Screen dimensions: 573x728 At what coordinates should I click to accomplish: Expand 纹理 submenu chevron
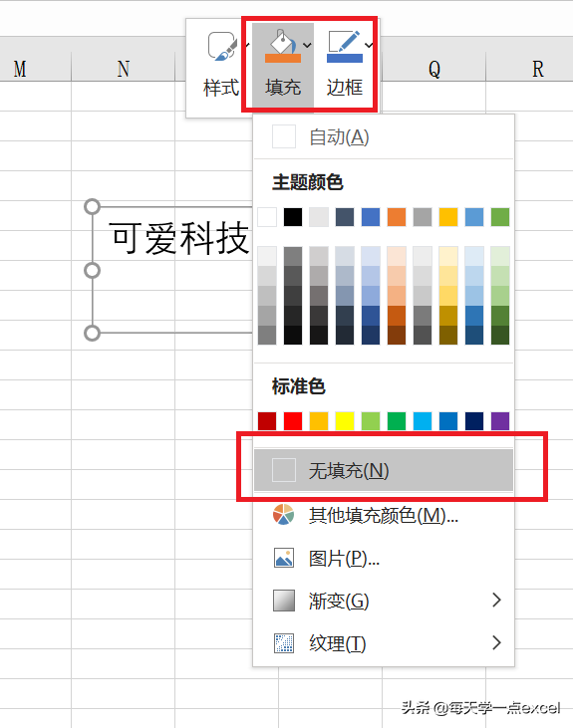(x=496, y=642)
